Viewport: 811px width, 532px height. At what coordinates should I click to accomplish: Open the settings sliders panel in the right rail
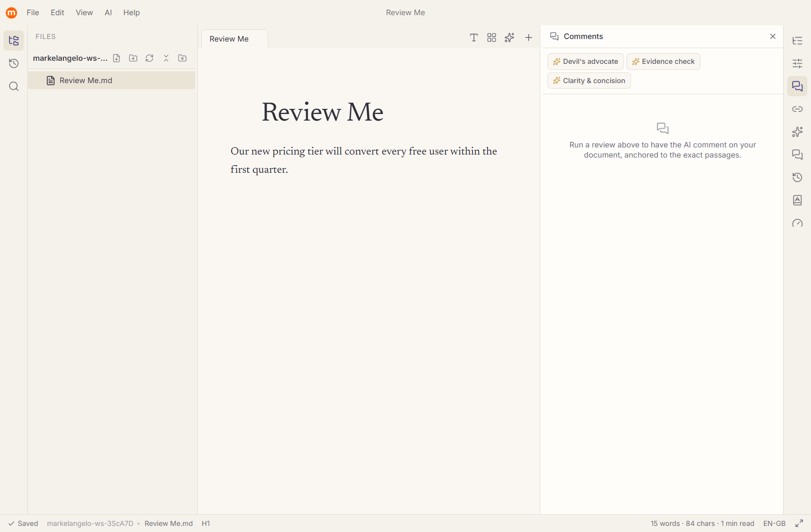[797, 63]
